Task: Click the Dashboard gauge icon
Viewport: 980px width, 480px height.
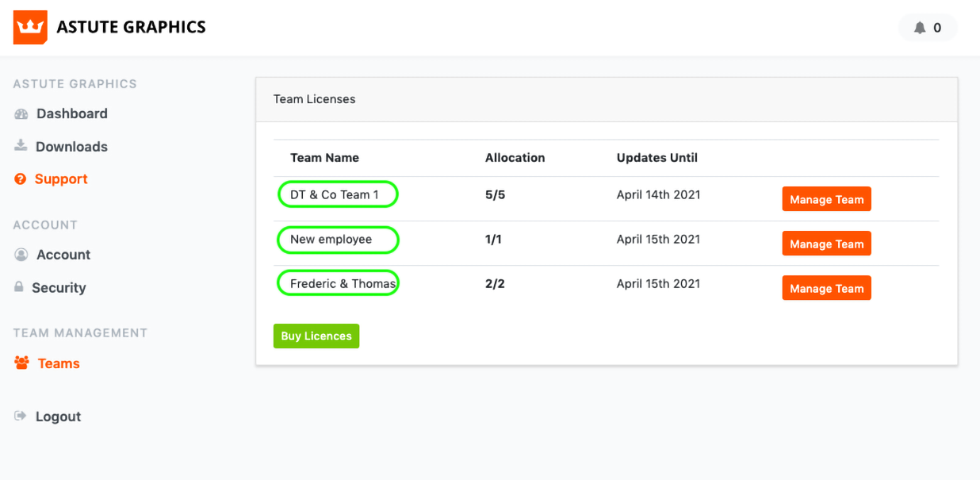Action: coord(21,113)
